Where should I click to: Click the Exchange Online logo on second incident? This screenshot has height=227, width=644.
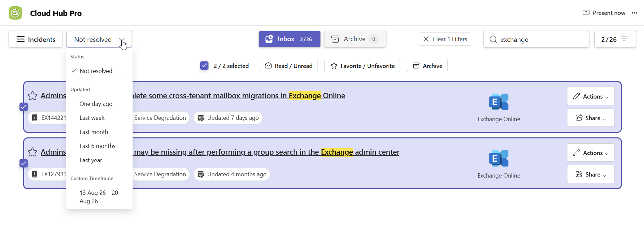499,158
